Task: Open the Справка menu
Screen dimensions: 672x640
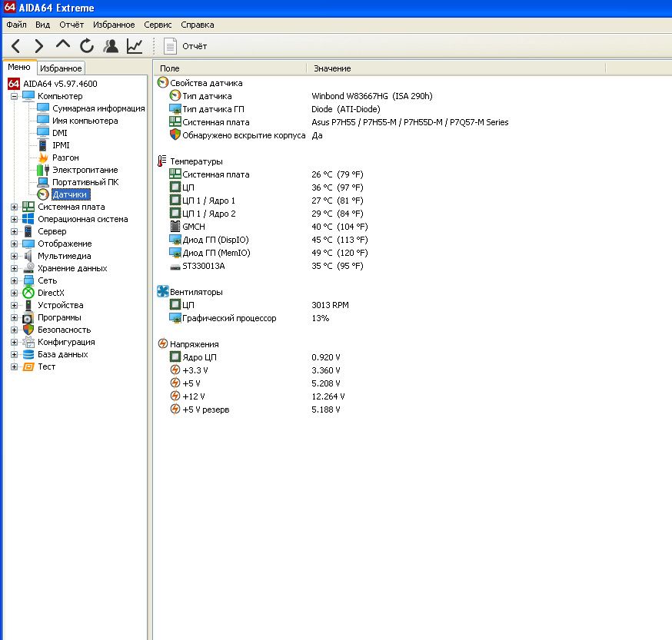Action: [197, 25]
